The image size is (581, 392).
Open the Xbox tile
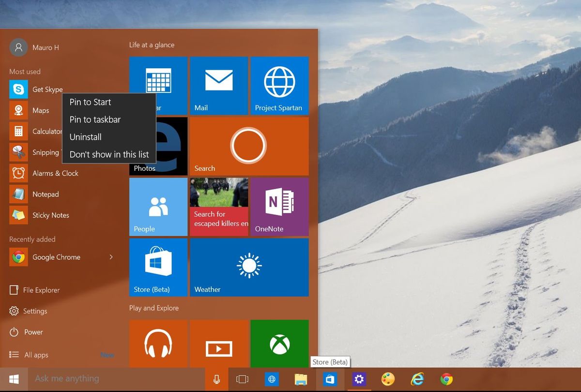(279, 344)
